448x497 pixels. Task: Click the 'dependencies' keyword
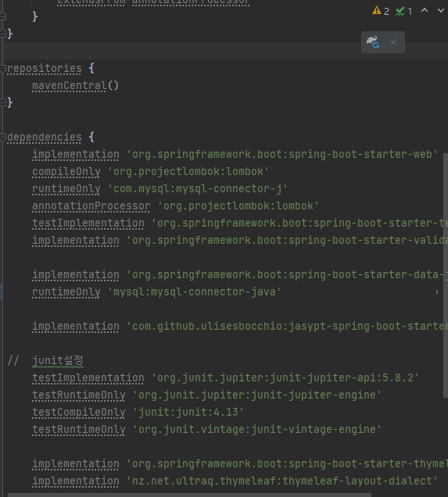[44, 138]
